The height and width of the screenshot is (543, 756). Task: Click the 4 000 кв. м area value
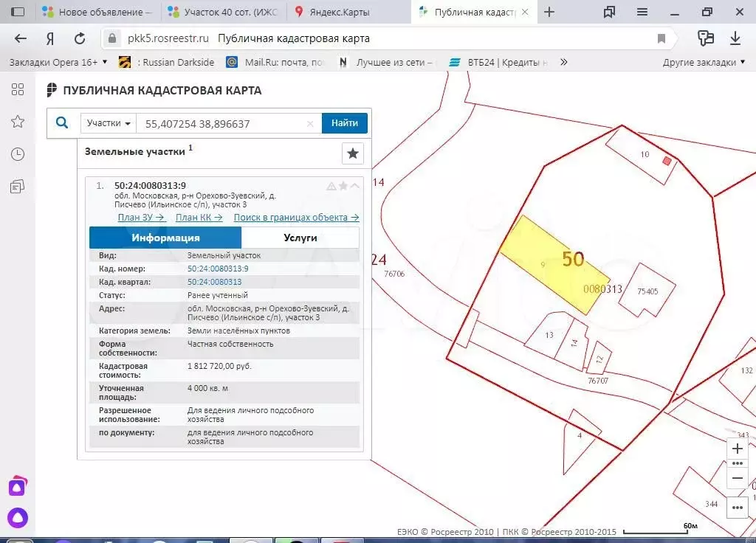click(207, 388)
